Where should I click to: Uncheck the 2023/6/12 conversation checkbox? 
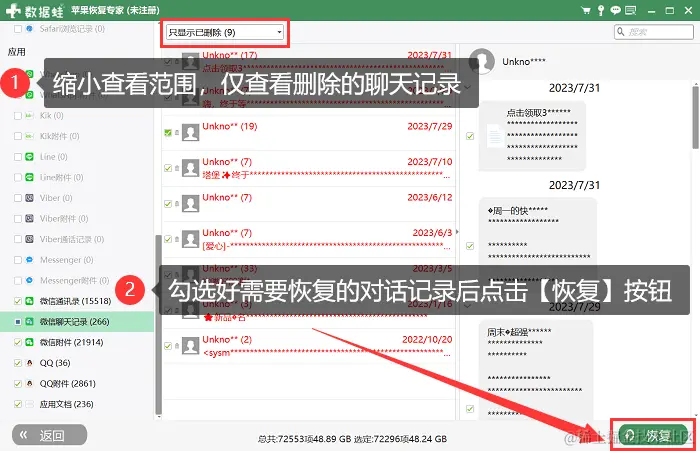tap(168, 204)
